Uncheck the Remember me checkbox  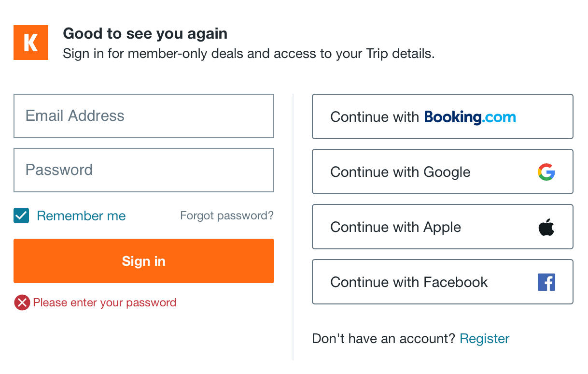pos(21,216)
